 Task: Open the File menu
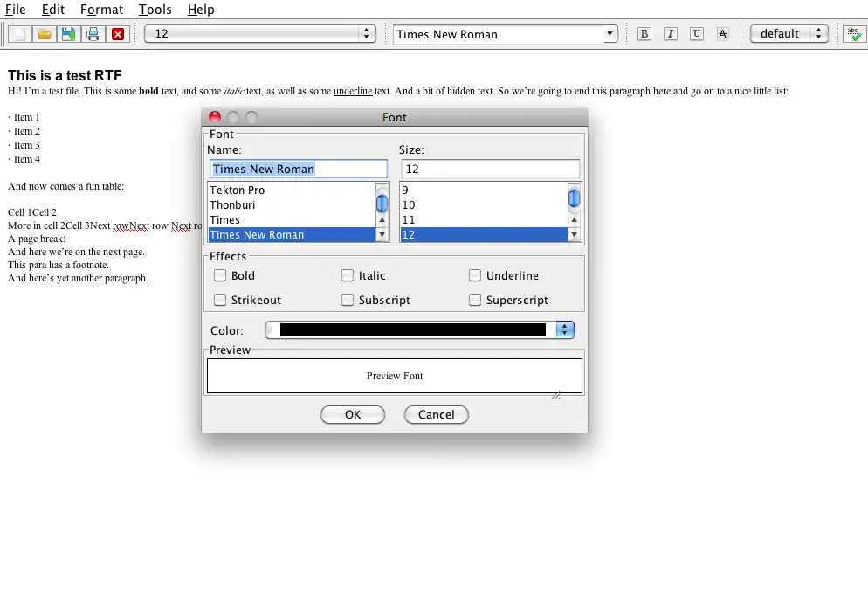pos(16,10)
